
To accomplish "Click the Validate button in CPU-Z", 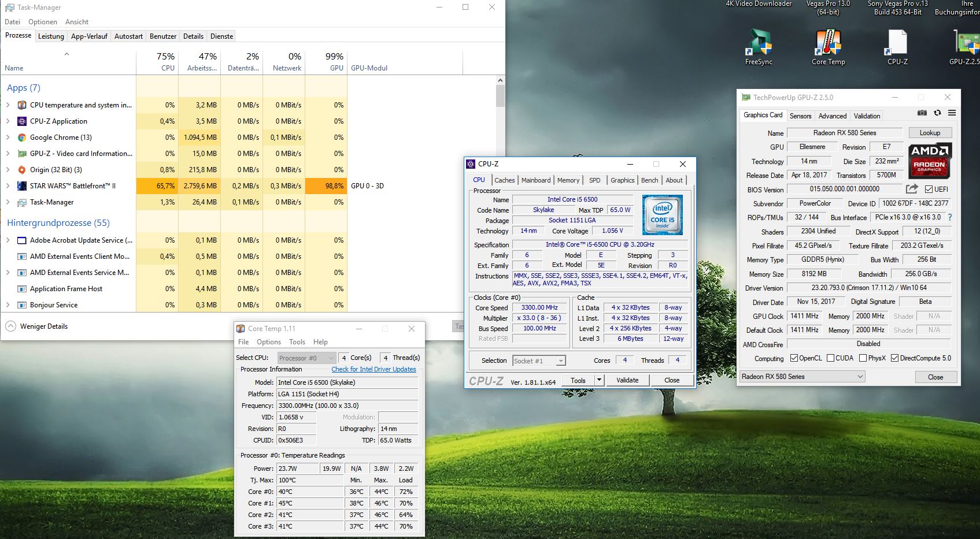I will [627, 380].
